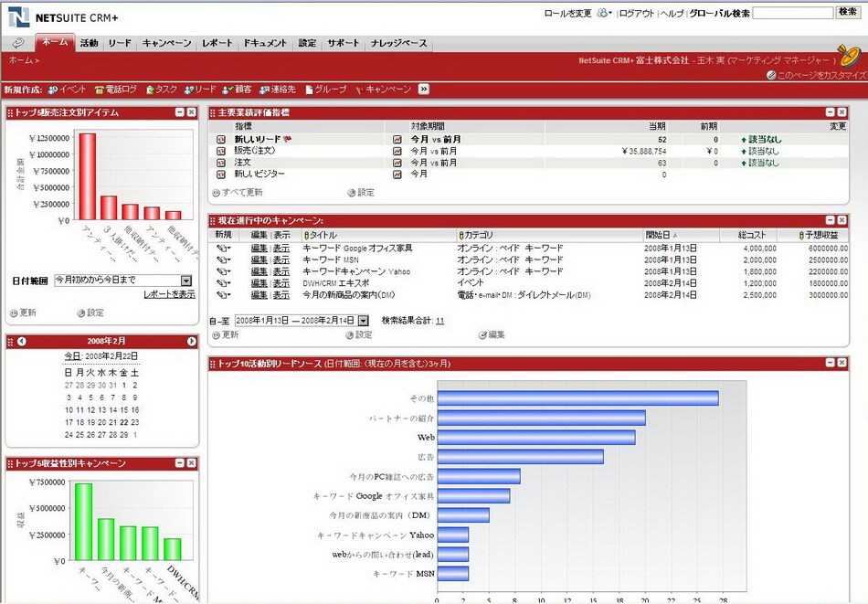
Task: Create a new リード from quick bar
Action: coord(200,90)
